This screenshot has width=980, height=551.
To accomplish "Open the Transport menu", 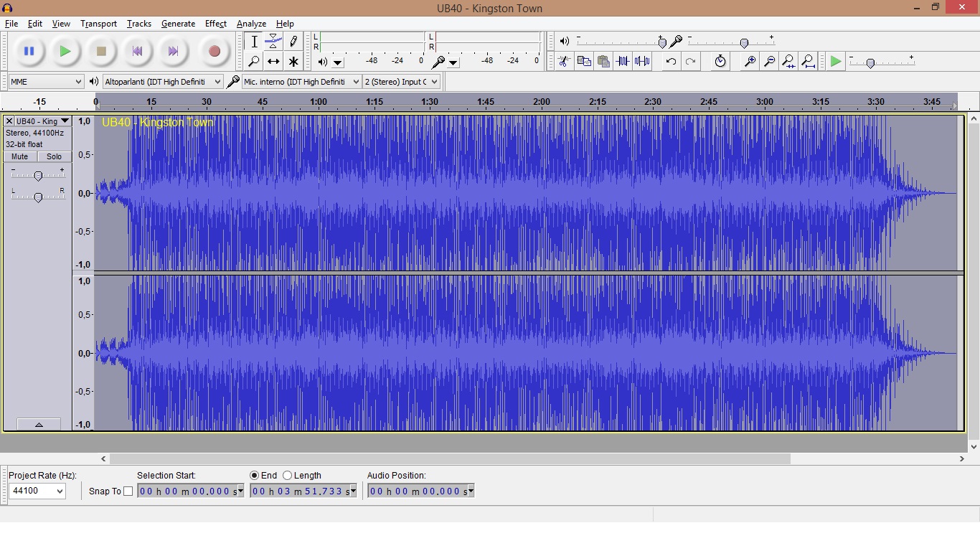I will (x=98, y=24).
